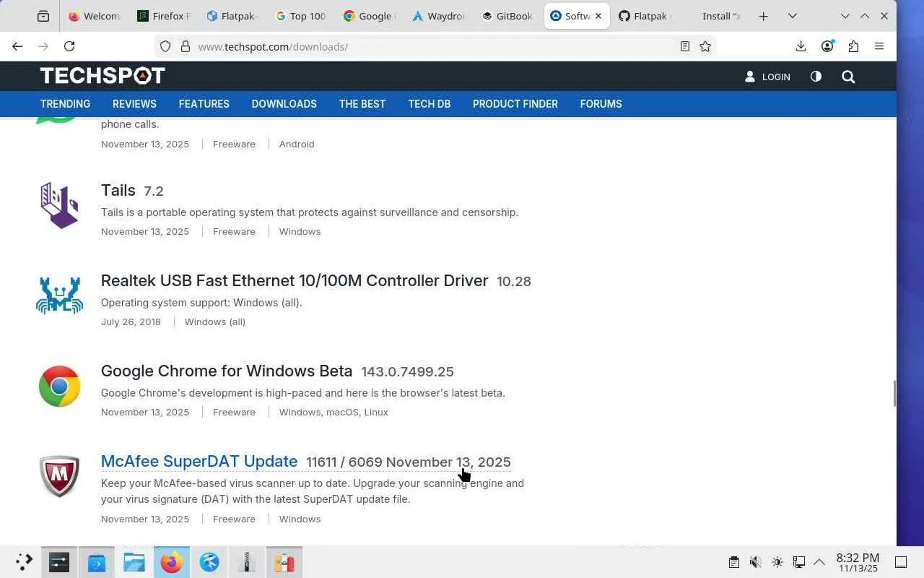Open the TRENDING menu item

pyautogui.click(x=65, y=104)
